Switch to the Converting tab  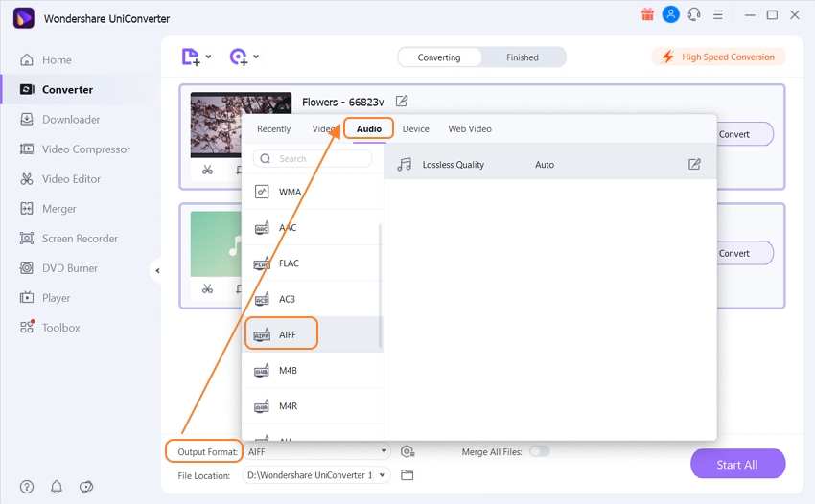tap(439, 57)
